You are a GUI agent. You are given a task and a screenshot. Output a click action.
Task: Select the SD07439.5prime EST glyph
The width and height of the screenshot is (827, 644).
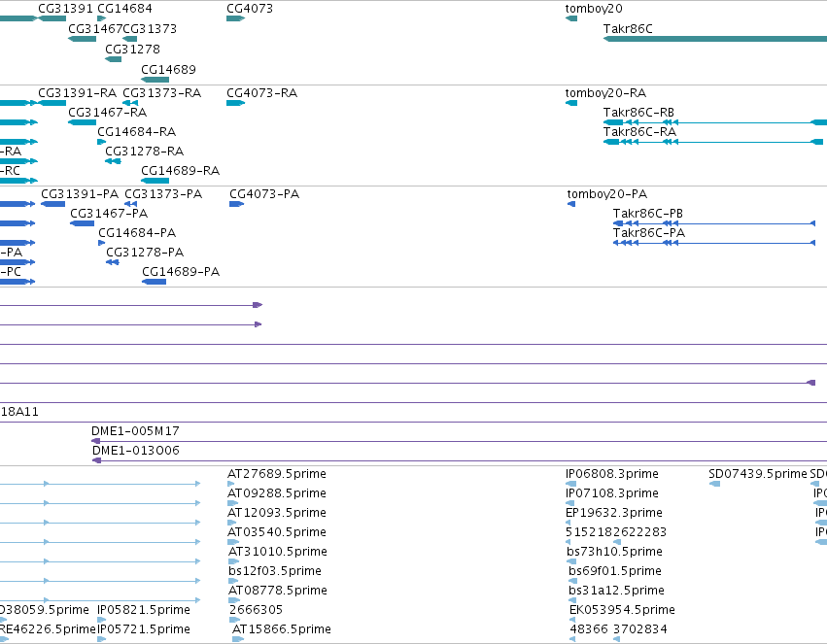point(714,484)
